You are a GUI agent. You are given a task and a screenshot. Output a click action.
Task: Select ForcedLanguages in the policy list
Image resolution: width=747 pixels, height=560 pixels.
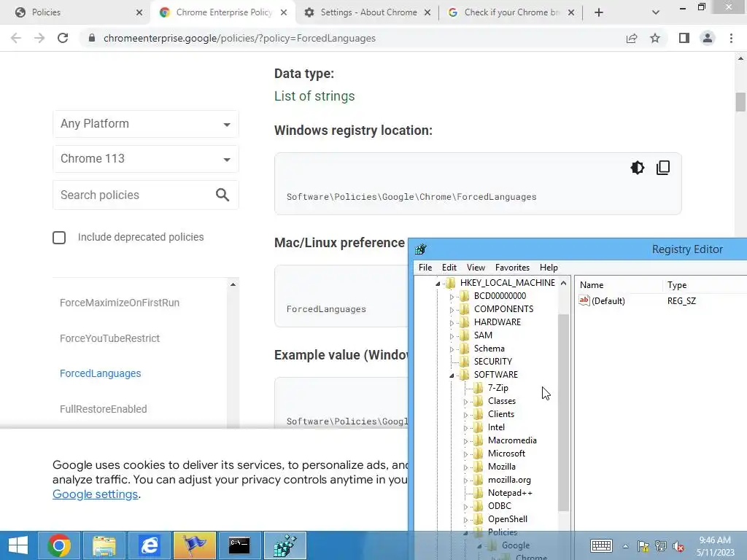pos(101,373)
